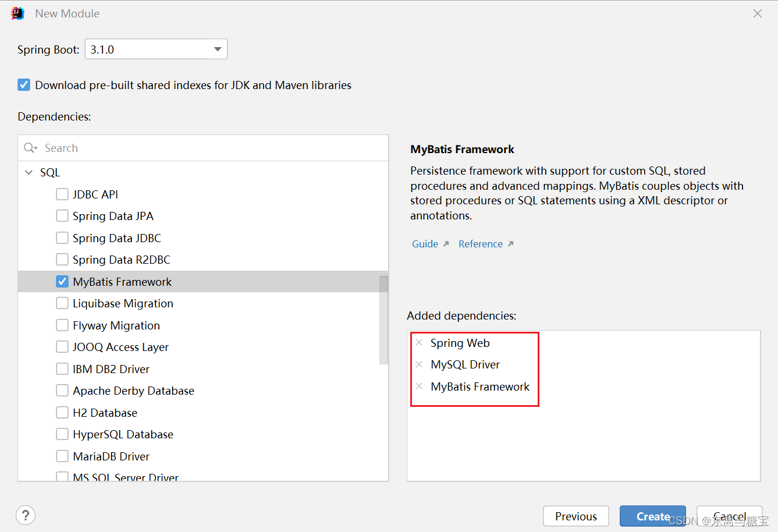Enable Spring Data JDBC checkbox
This screenshot has width=778, height=532.
coord(62,237)
